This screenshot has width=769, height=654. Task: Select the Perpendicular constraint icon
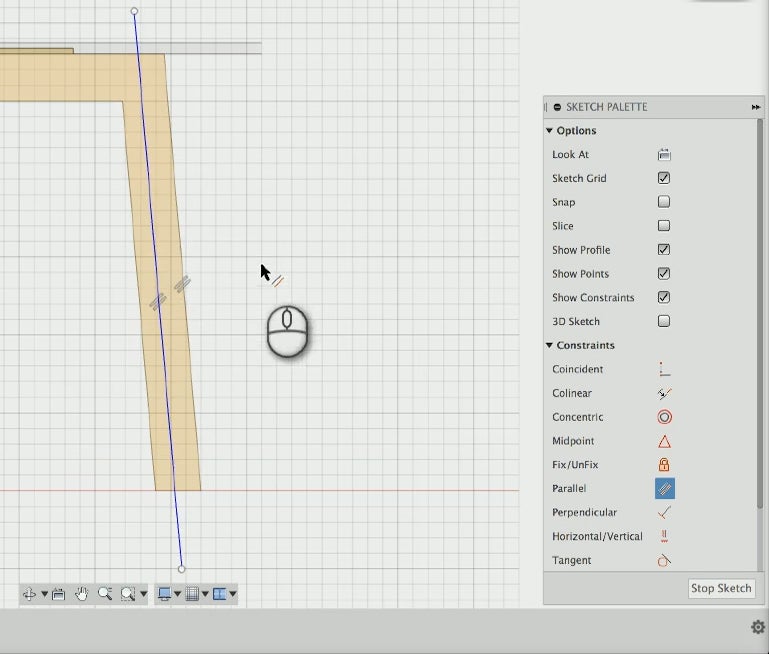pyautogui.click(x=664, y=512)
